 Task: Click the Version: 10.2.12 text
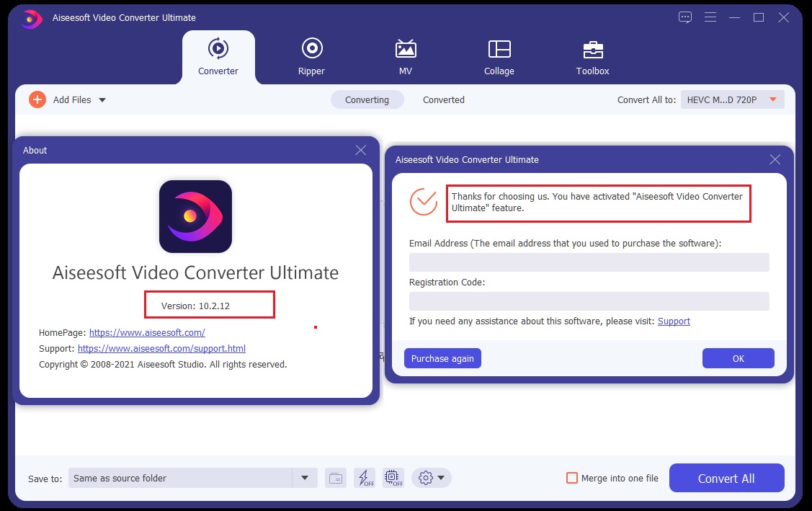tap(195, 306)
